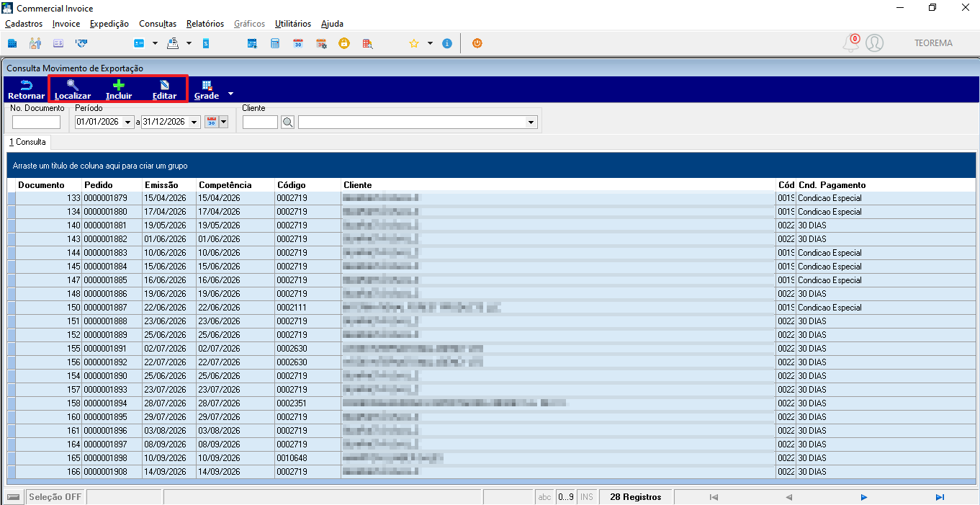Open the period end date dropdown

[x=194, y=122]
